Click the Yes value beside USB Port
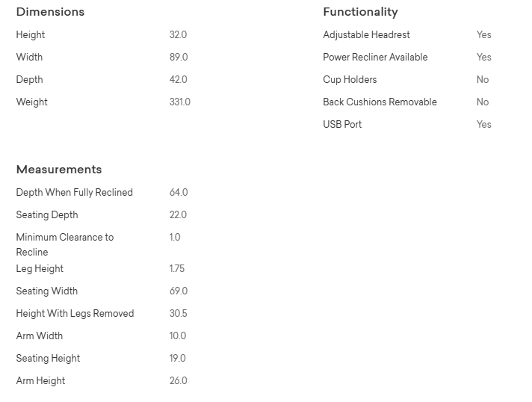The image size is (532, 402). tap(484, 125)
